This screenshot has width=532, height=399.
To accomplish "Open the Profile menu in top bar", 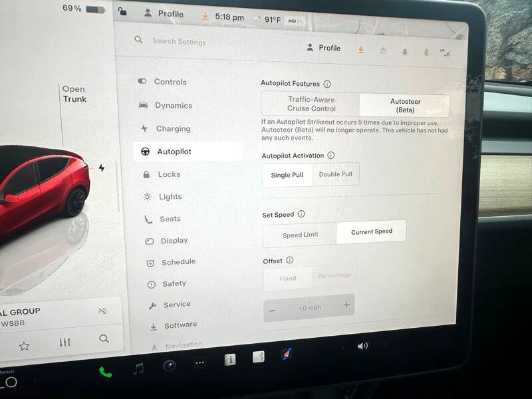I will point(164,14).
